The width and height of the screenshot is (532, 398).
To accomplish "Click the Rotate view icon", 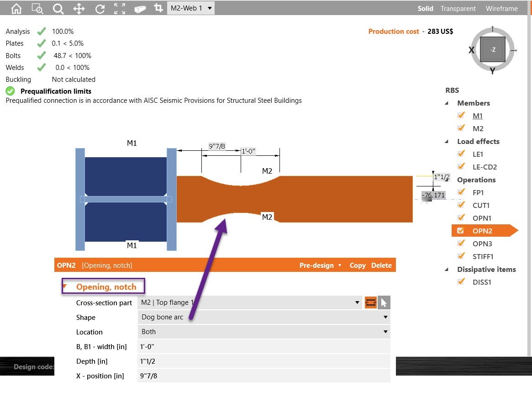I will point(100,8).
